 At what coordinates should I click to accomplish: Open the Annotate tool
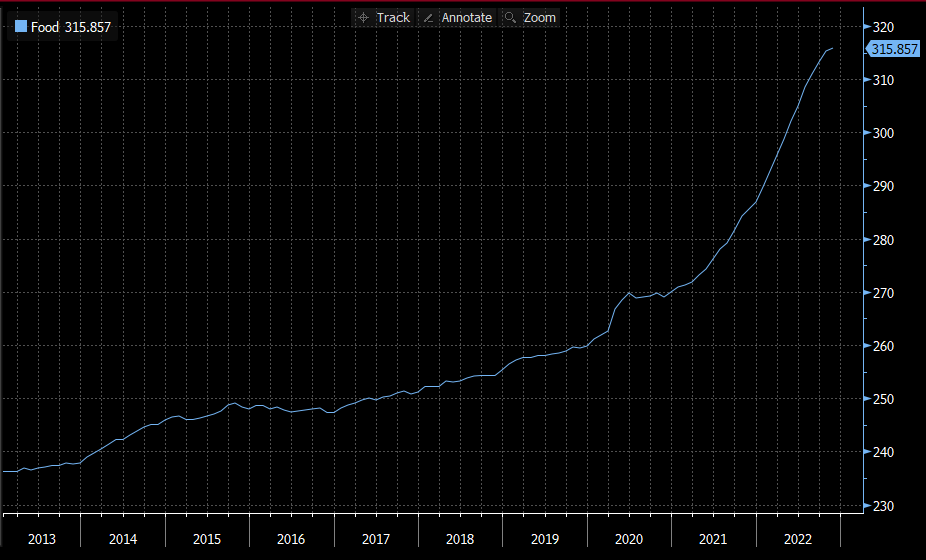(x=458, y=18)
